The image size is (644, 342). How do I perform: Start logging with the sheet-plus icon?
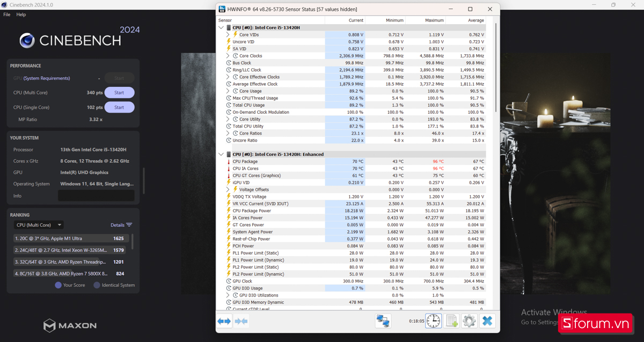[x=452, y=321]
